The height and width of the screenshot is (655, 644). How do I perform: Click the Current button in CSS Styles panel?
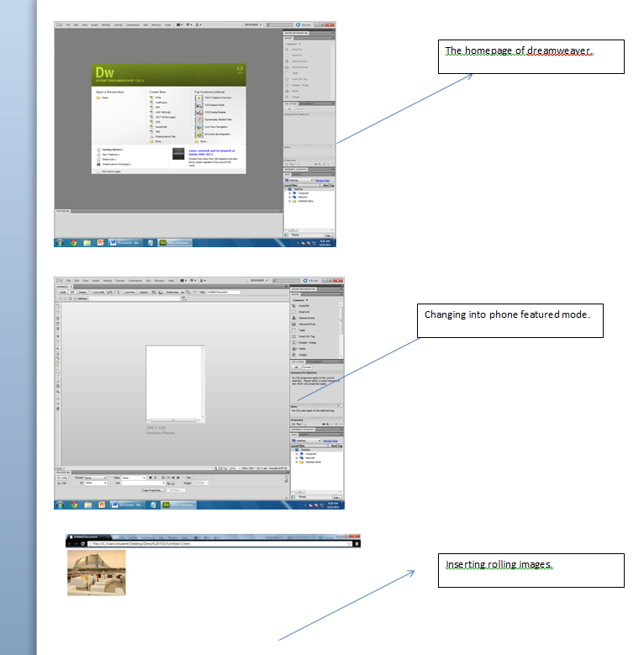[307, 367]
